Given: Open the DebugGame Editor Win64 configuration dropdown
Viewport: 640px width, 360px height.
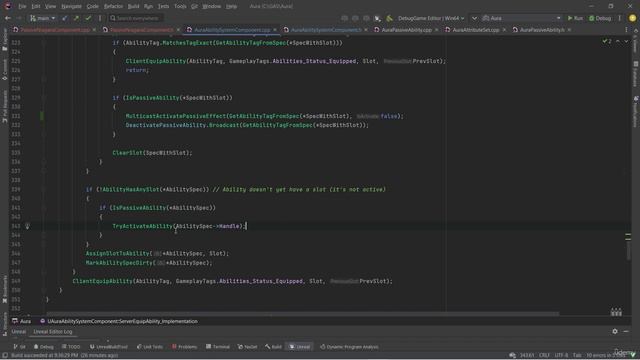Looking at the screenshot, I should (x=431, y=18).
